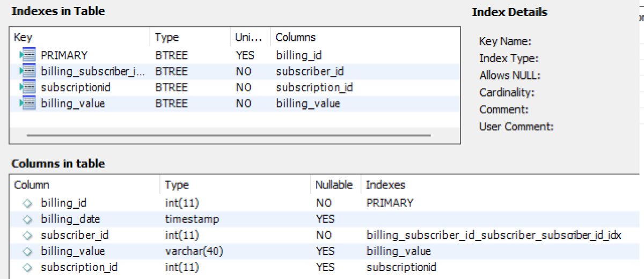The image size is (644, 279).
Task: Click diamond icon beside billing_id column
Action: (x=28, y=203)
